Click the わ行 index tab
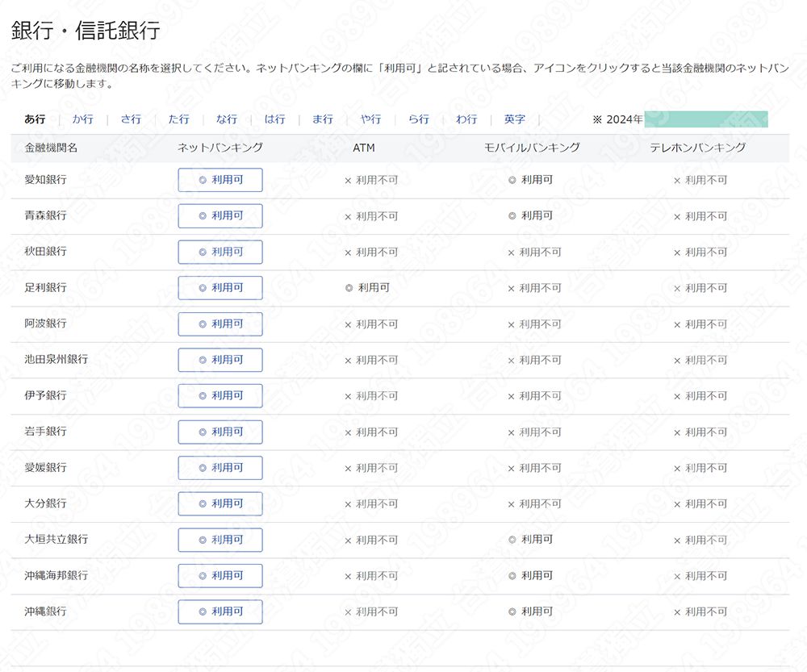Screen dimensions: 807x672 tap(466, 119)
